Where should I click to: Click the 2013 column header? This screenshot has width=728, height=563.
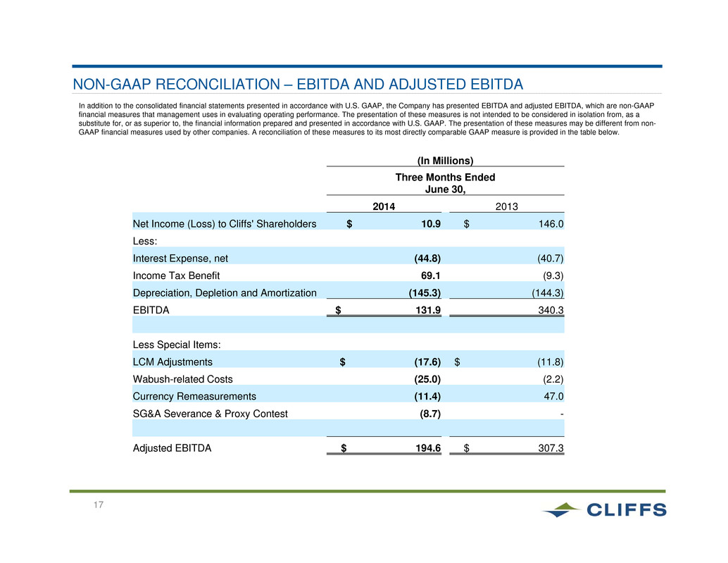pos(506,206)
